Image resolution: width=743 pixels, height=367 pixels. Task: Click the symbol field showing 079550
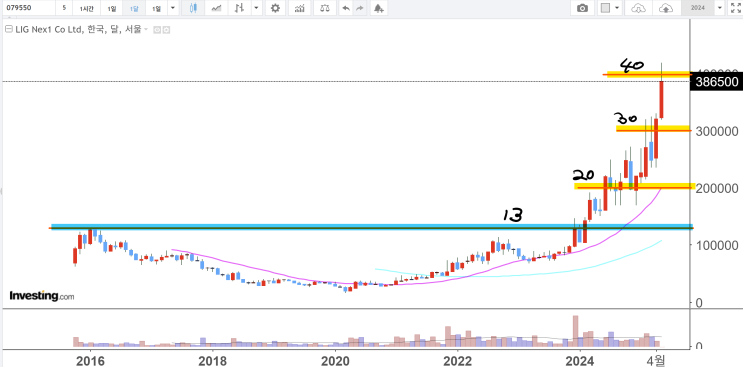(27, 8)
